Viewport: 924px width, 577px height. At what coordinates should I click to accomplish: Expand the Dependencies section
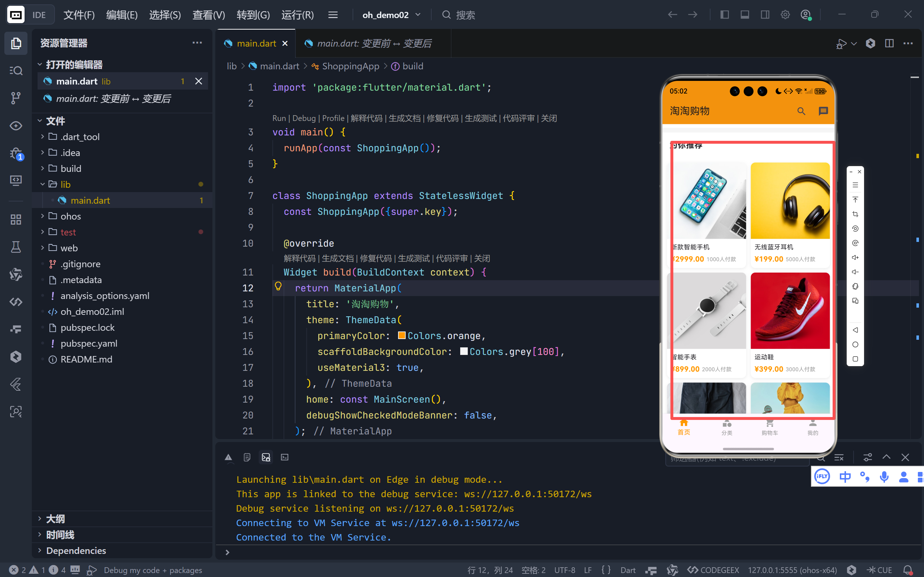click(x=75, y=550)
